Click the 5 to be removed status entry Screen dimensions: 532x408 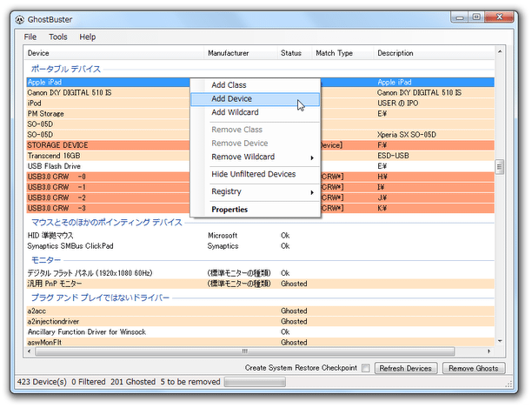click(190, 382)
